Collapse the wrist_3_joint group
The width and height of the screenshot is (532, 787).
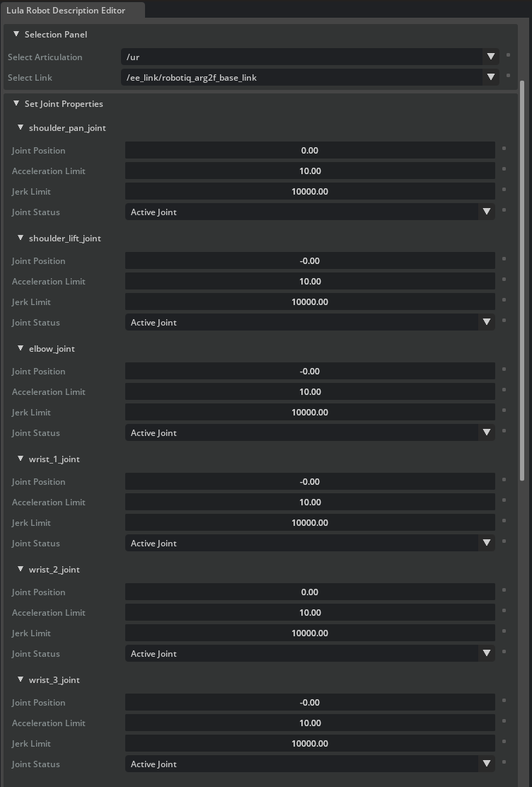pos(21,679)
